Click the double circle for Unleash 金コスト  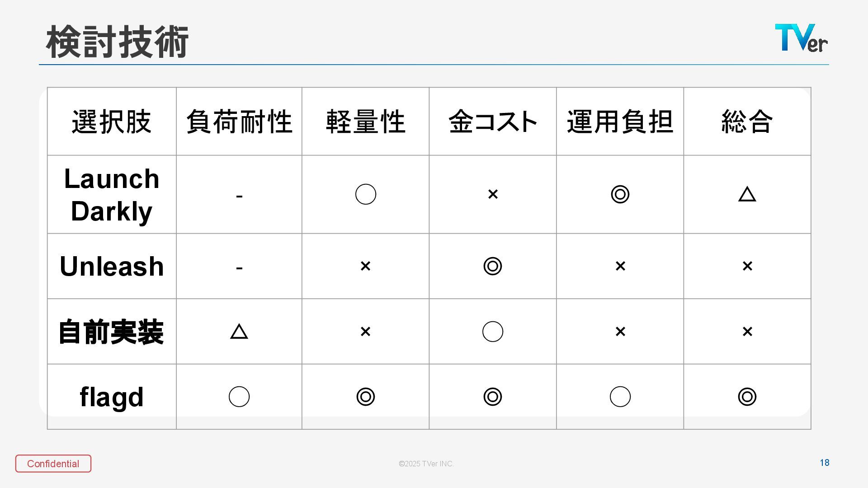click(x=493, y=266)
